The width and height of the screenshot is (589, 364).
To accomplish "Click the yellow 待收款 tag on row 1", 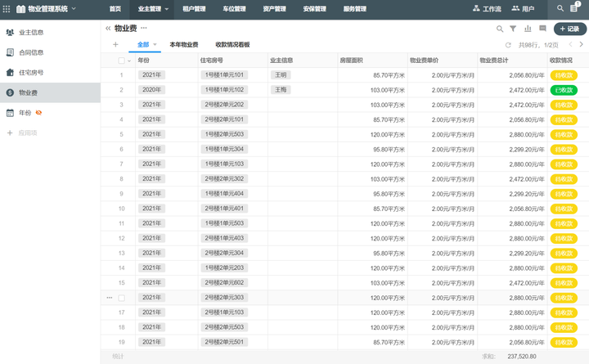I will pyautogui.click(x=564, y=75).
